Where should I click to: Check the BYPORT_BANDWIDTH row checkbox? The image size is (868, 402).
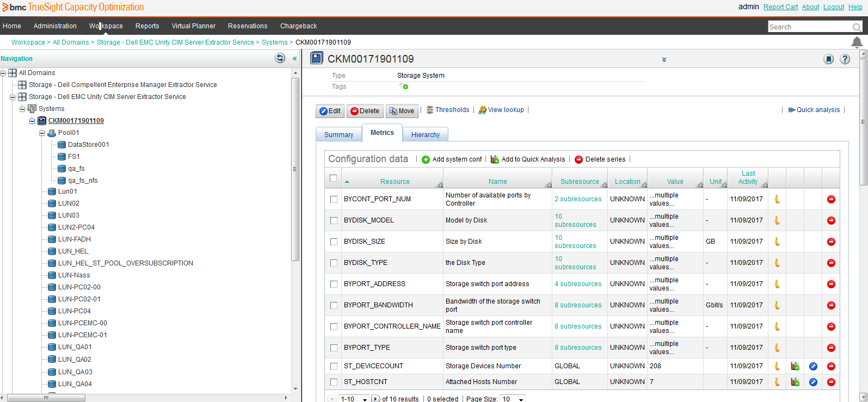334,305
